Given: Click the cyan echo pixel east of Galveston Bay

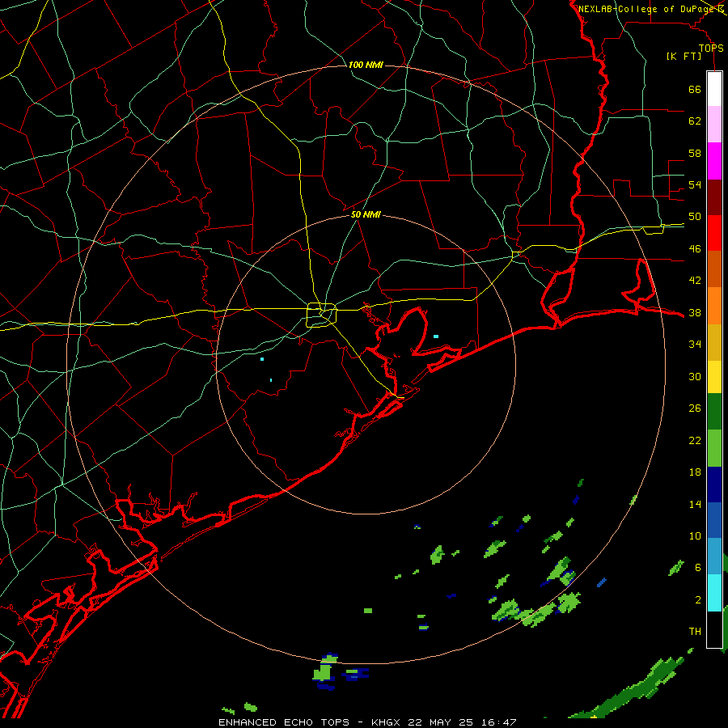Looking at the screenshot, I should [x=435, y=336].
